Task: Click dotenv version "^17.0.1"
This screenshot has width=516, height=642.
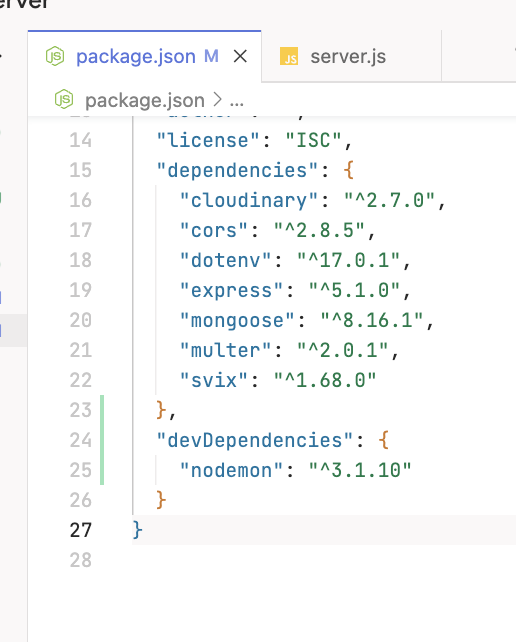Action: [348, 260]
